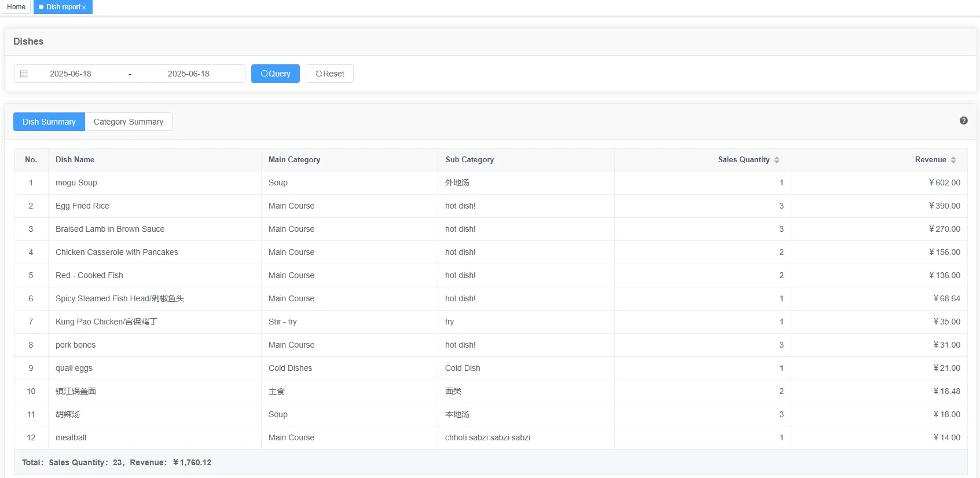Select the quail eggs dish
980x478 pixels.
click(x=74, y=368)
